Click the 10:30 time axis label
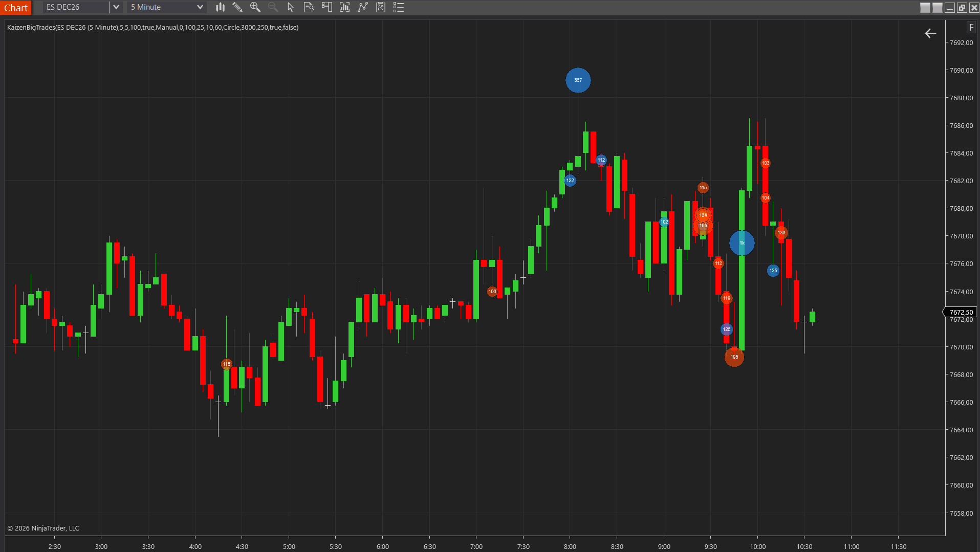This screenshot has width=980, height=552. [804, 547]
